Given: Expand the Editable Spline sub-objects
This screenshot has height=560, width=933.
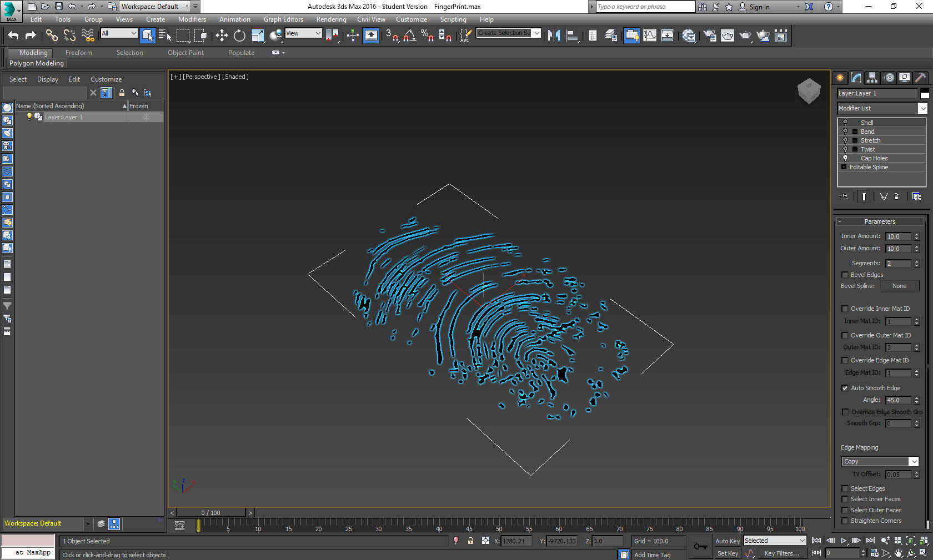Looking at the screenshot, I should 844,167.
